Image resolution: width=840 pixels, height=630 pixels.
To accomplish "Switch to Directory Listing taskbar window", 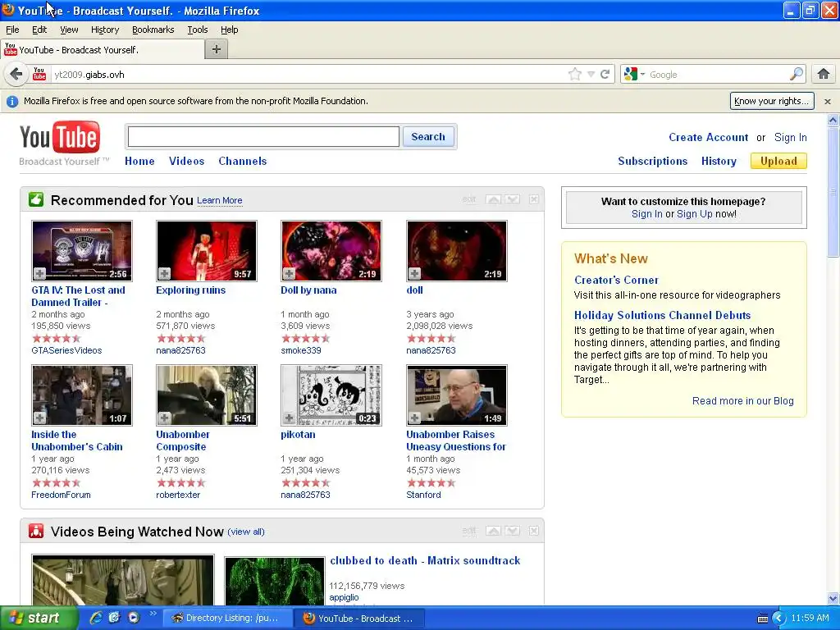I will point(227,619).
